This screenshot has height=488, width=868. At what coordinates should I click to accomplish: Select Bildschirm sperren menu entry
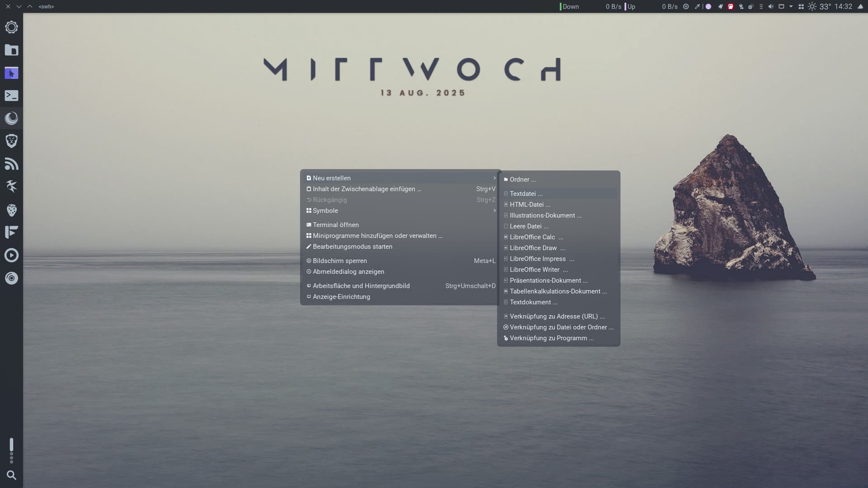coord(340,261)
